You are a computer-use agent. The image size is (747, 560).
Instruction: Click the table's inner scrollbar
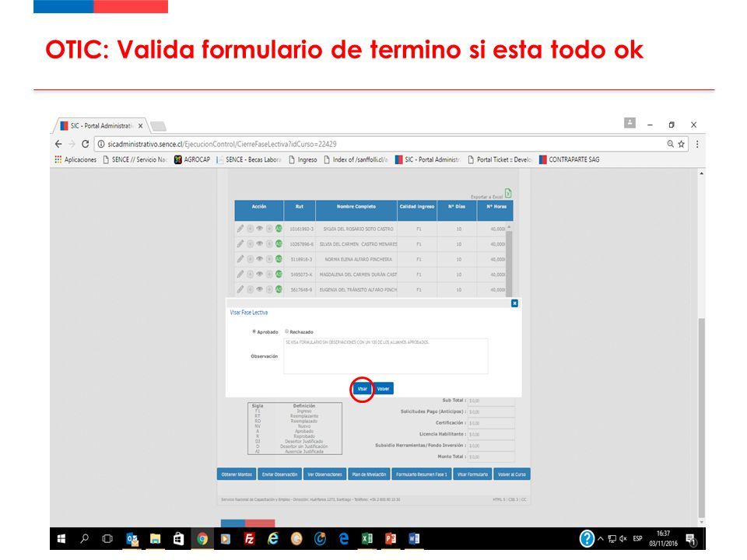point(508,262)
